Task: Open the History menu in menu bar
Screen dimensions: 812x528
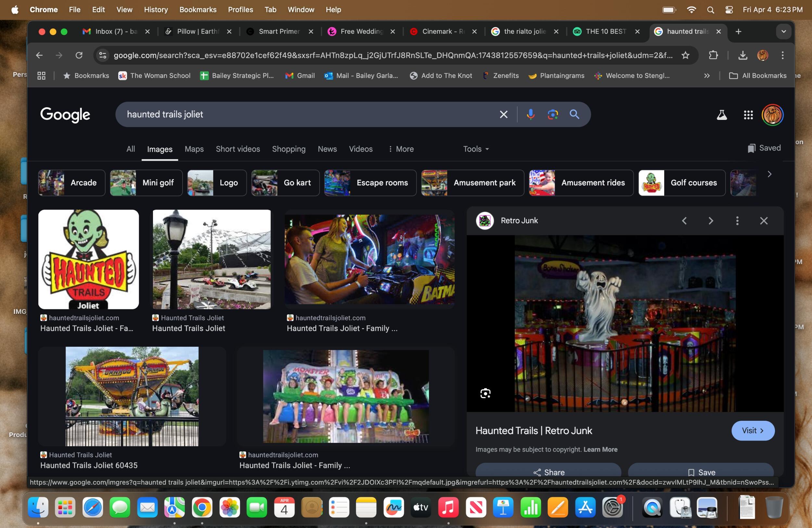Action: click(156, 9)
